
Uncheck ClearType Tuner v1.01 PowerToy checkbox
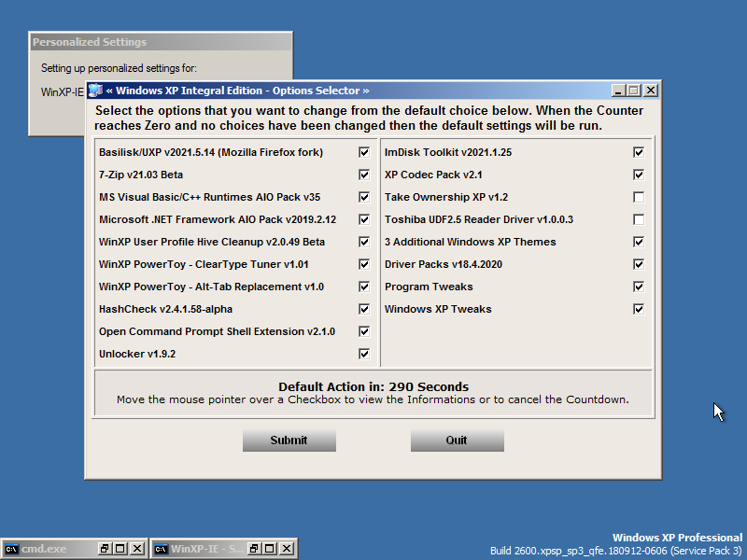(x=364, y=264)
